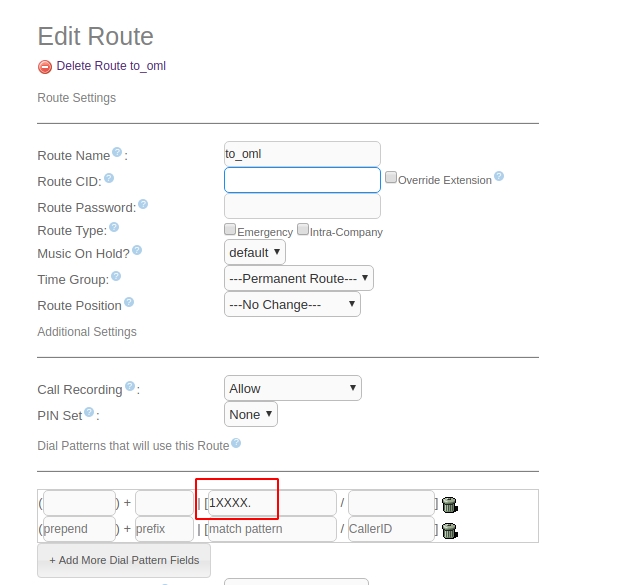
Task: Open the Call Recording dropdown
Action: click(292, 388)
